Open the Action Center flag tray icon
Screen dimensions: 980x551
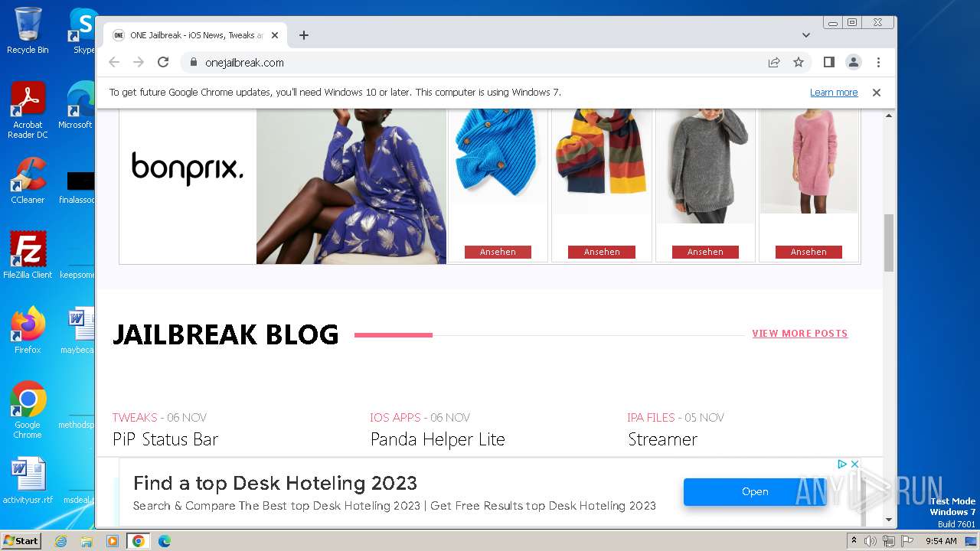pyautogui.click(x=906, y=541)
